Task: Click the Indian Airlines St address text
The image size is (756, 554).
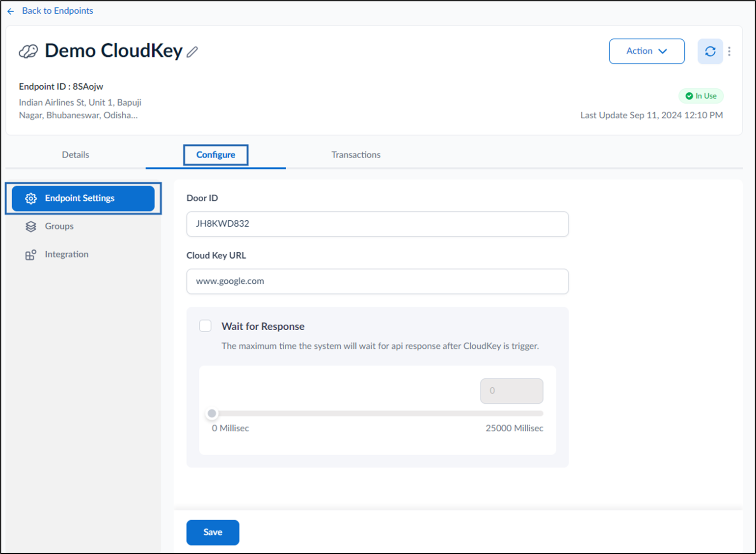Action: [x=80, y=109]
